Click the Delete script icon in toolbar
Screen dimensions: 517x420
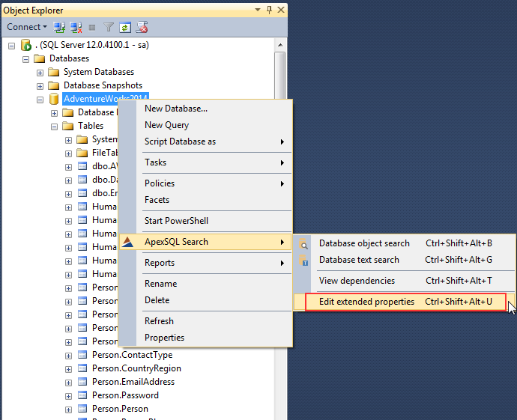tap(142, 28)
